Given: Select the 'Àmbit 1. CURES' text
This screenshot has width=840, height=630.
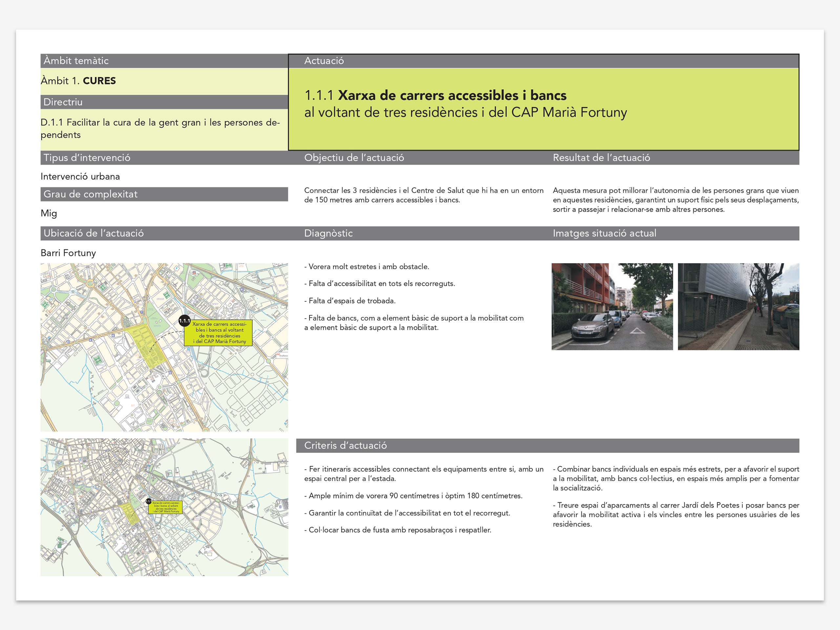Looking at the screenshot, I should click(x=78, y=81).
